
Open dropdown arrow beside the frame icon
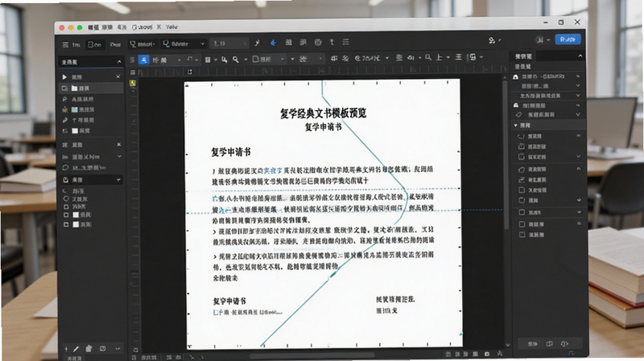481,57
